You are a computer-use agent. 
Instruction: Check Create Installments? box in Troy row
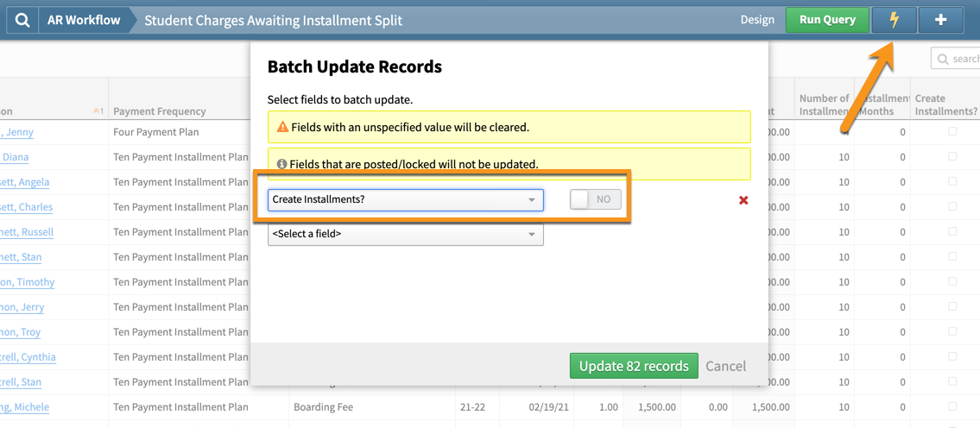952,331
